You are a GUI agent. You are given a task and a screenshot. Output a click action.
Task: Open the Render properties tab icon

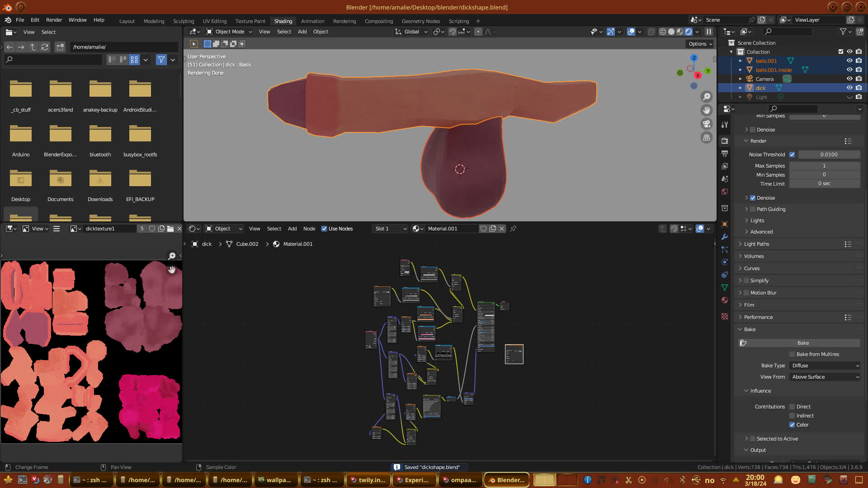[725, 141]
